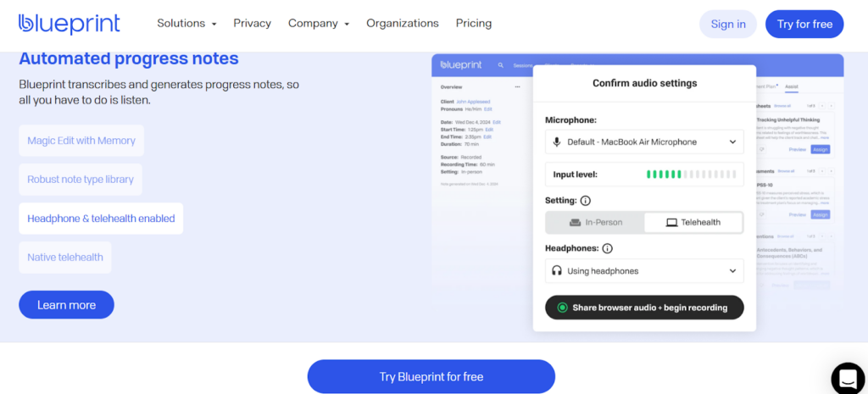Image resolution: width=868 pixels, height=394 pixels.
Task: Click the Try Blueprint for free button
Action: (431, 377)
